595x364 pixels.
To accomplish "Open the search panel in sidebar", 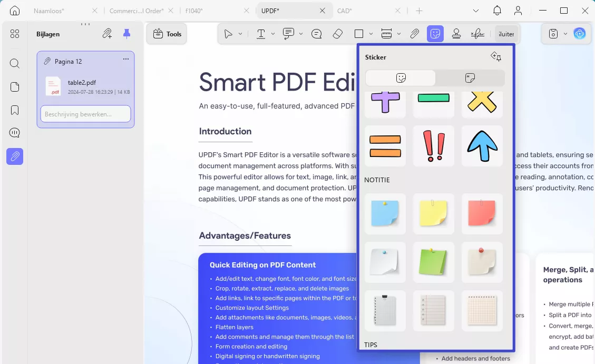I will [x=14, y=63].
